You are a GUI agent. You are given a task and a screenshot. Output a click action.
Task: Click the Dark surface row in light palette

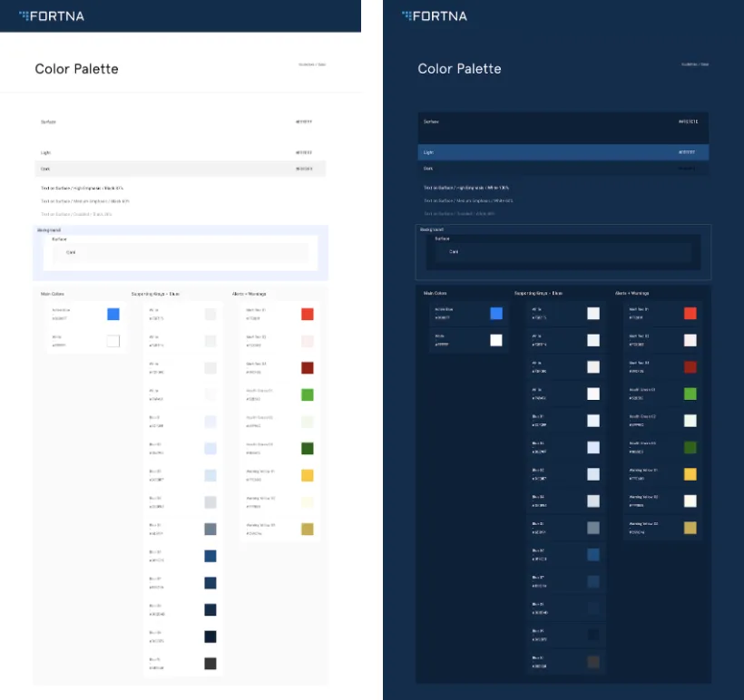click(x=181, y=169)
